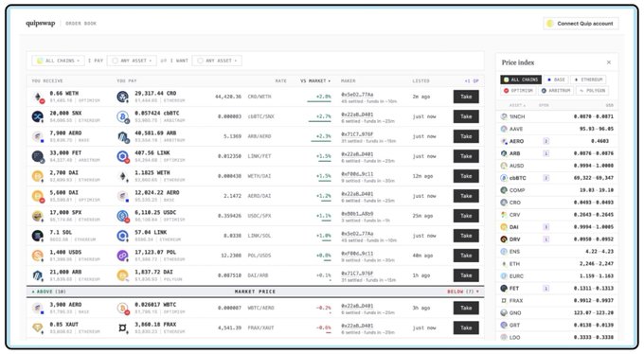This screenshot has width=644, height=354.
Task: Click SPX token icon in 17,000 SPX row
Action: pyautogui.click(x=38, y=216)
